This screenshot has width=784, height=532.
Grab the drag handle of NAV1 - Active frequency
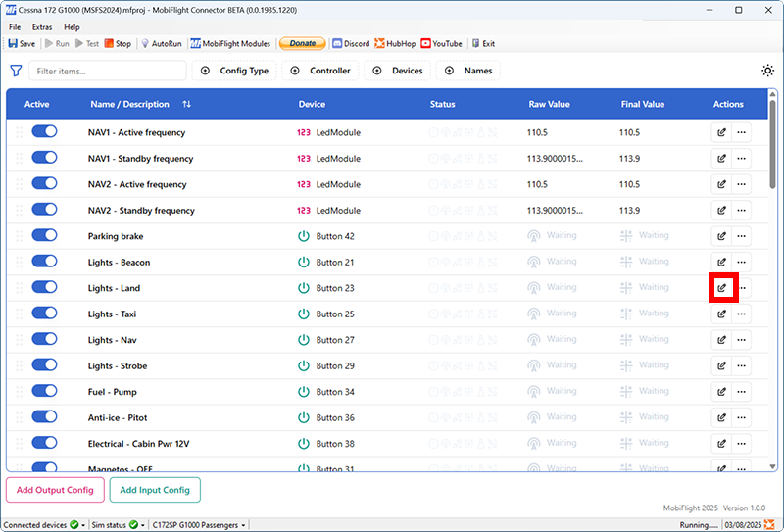click(x=19, y=132)
